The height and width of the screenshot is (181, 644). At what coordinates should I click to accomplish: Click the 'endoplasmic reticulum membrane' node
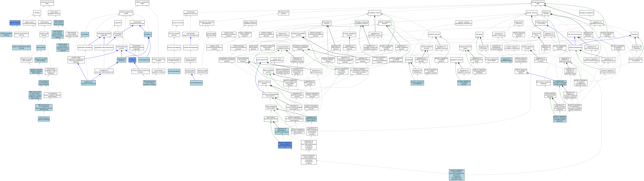point(88,83)
